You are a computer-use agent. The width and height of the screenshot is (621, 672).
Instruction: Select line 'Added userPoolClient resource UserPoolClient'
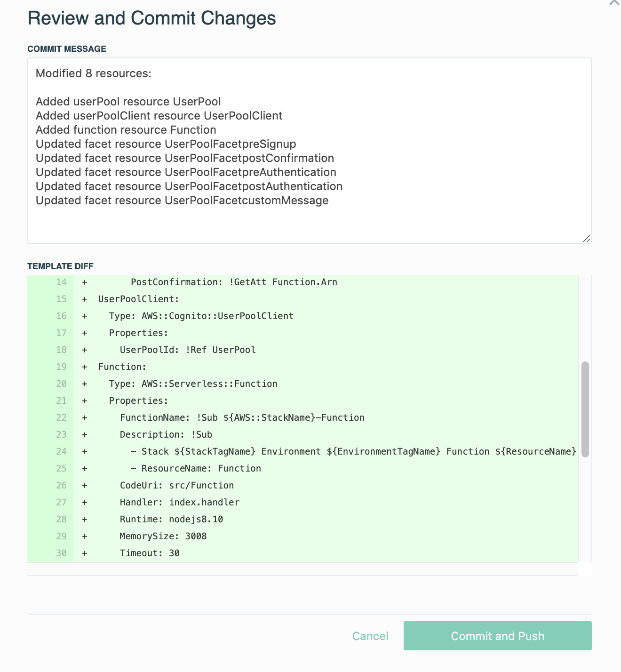[x=159, y=116]
